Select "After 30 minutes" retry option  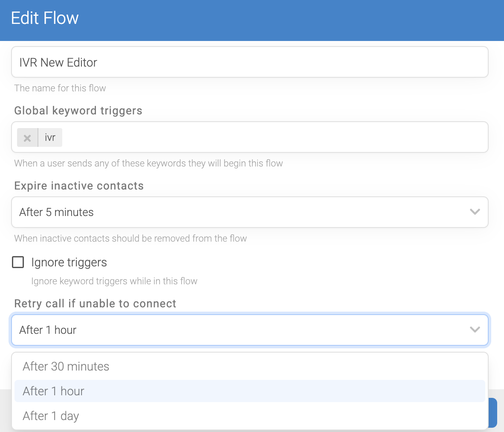tap(66, 366)
